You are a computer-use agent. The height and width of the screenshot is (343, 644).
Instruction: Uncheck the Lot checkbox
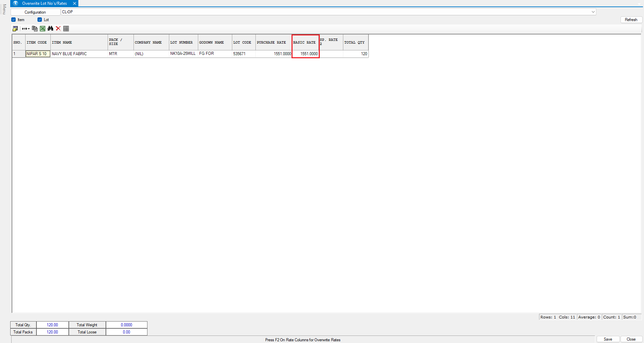point(40,20)
